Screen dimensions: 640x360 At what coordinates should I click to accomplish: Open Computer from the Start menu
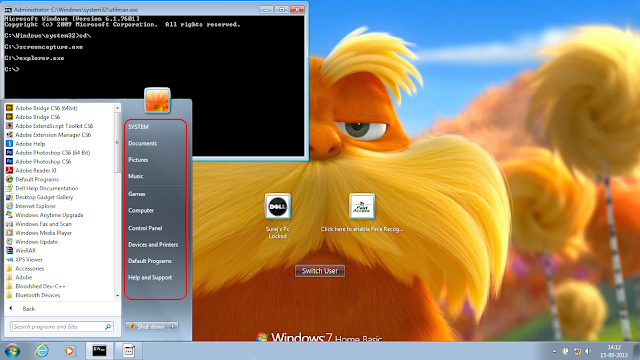141,211
